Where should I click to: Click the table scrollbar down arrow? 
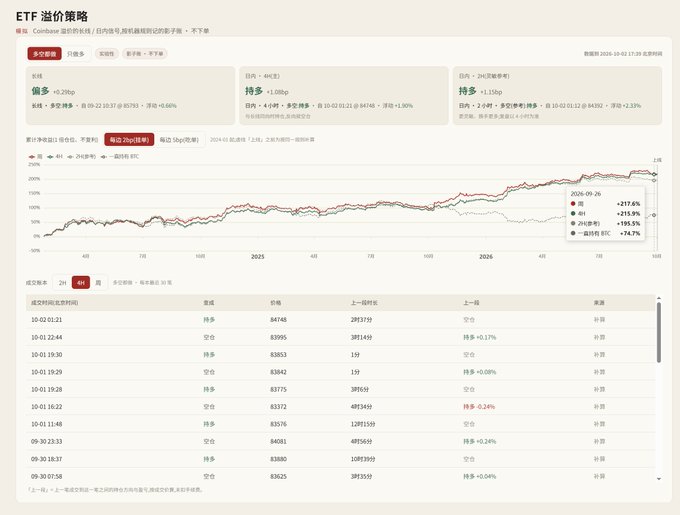pyautogui.click(x=659, y=479)
